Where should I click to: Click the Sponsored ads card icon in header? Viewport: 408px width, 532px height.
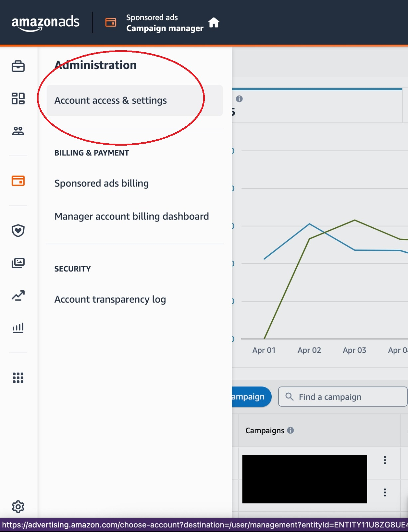coord(111,22)
